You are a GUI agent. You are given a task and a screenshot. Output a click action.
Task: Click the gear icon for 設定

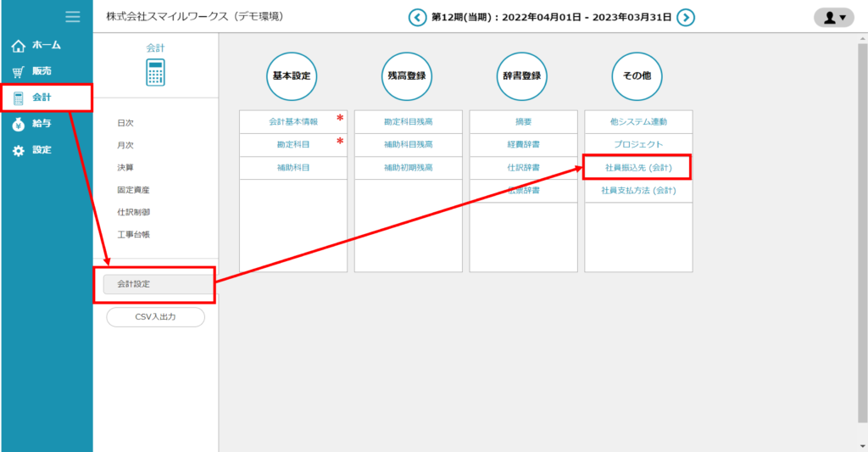pos(19,151)
